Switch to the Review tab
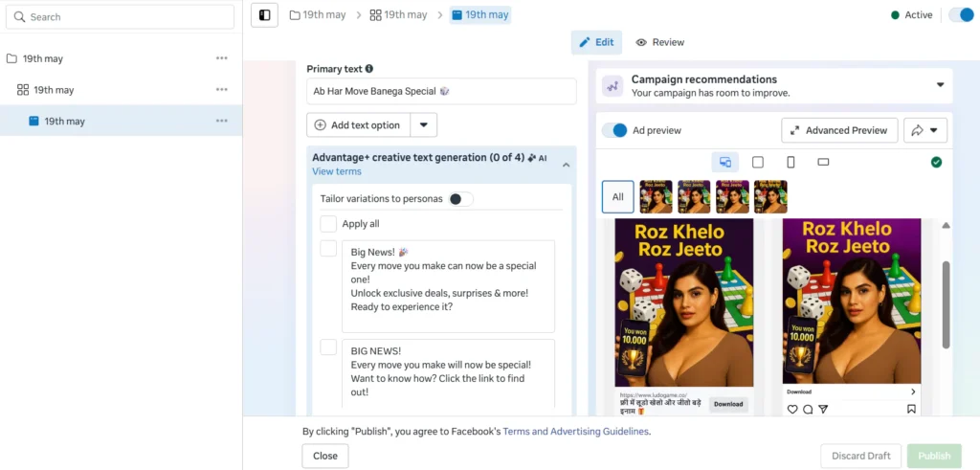980x470 pixels. 660,42
